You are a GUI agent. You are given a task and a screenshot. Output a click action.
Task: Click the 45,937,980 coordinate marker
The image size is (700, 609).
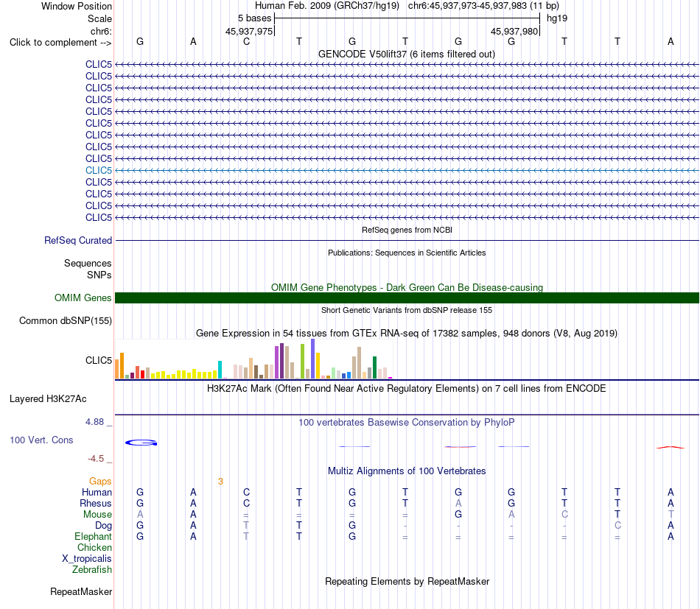pos(514,31)
